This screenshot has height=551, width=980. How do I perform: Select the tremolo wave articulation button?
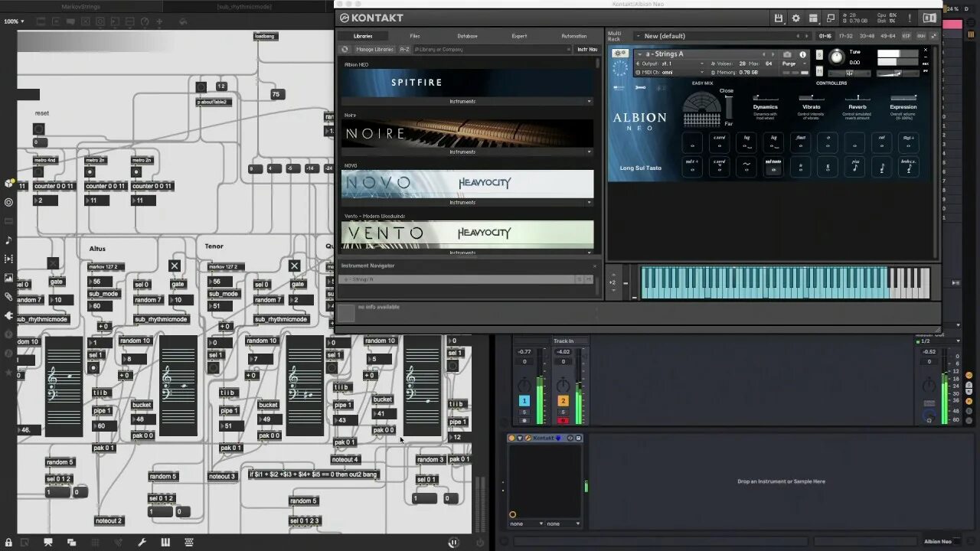(746, 165)
